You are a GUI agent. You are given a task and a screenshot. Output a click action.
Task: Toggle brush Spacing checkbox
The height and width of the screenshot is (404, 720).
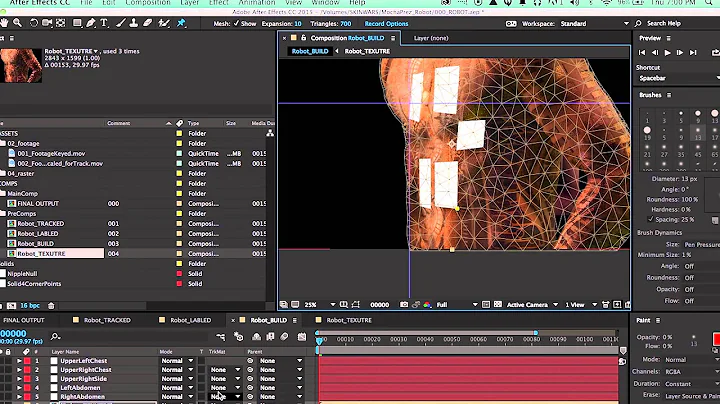coord(650,219)
